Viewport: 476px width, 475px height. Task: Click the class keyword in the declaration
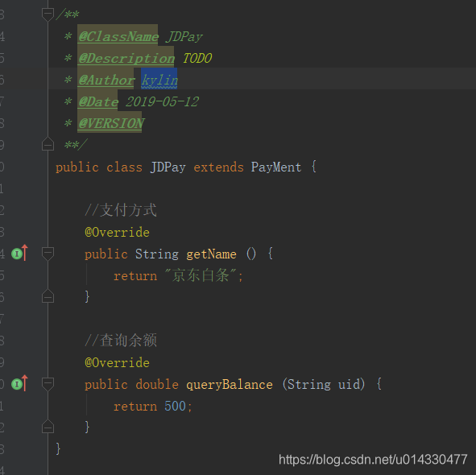click(125, 167)
